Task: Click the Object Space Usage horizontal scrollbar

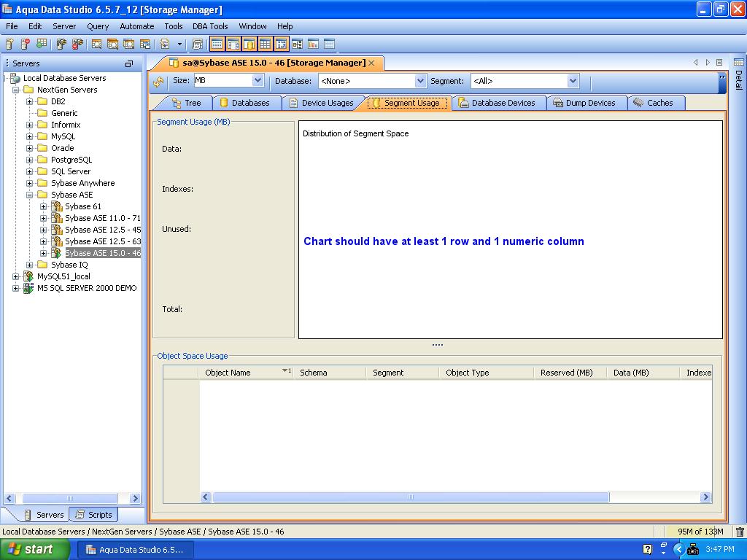Action: pos(411,497)
